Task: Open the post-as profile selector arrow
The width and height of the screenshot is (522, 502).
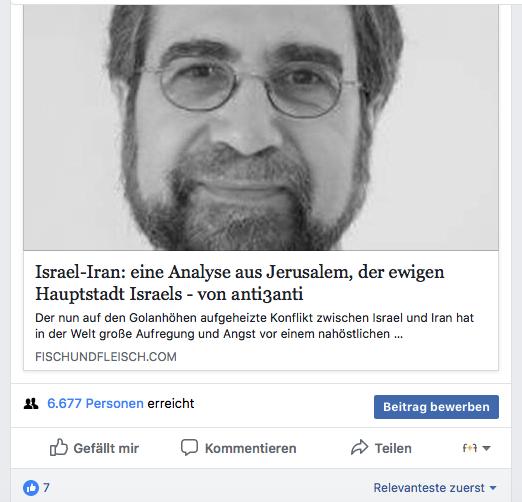Action: coord(486,448)
